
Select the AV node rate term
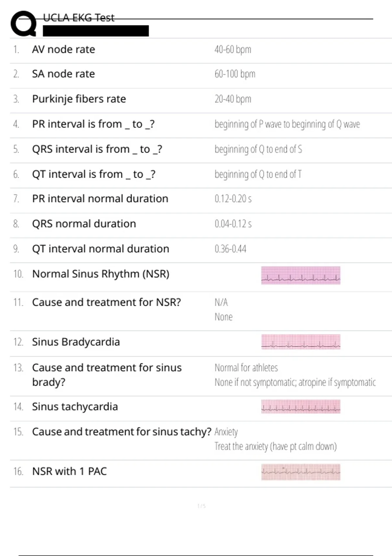[x=64, y=49]
